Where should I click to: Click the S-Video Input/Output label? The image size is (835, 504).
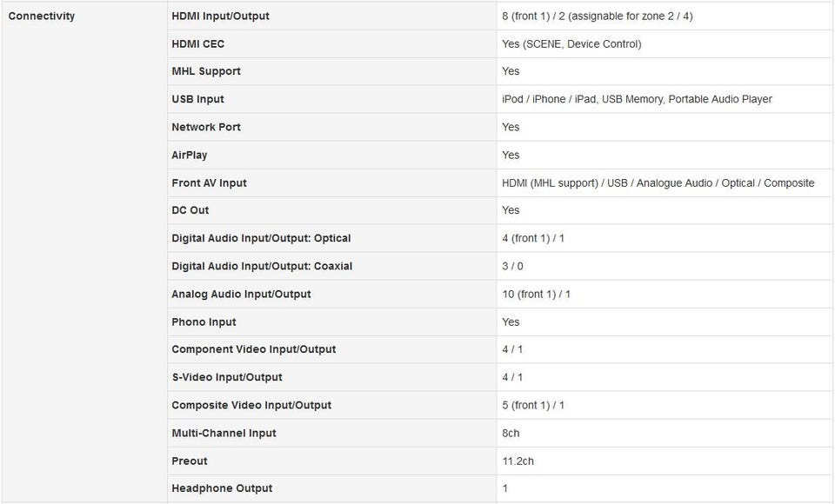click(x=226, y=377)
